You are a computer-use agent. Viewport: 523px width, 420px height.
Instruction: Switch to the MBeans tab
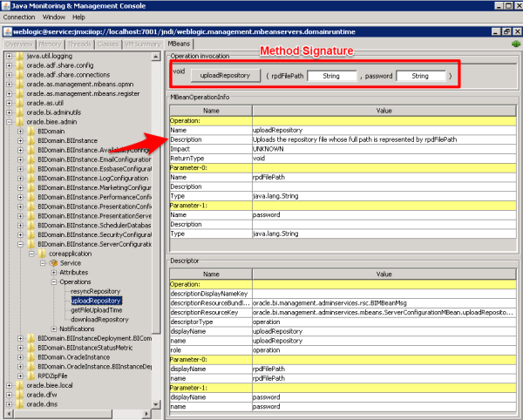click(x=179, y=44)
